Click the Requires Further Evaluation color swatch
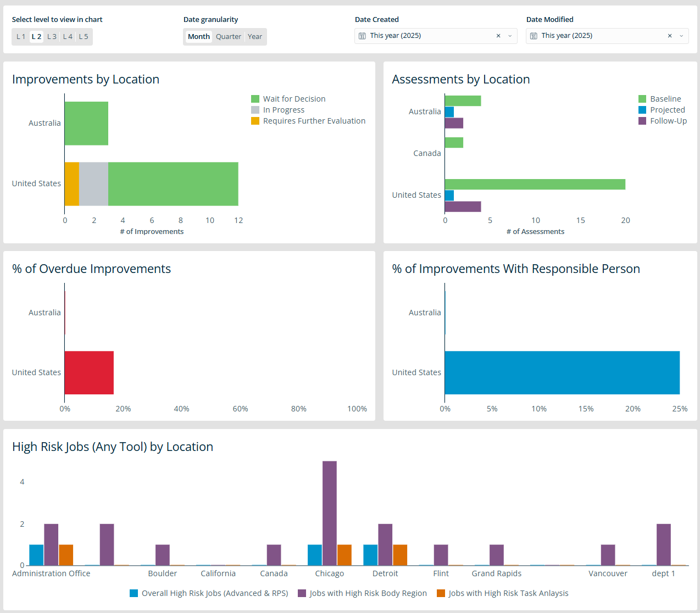700x613 pixels. point(255,121)
